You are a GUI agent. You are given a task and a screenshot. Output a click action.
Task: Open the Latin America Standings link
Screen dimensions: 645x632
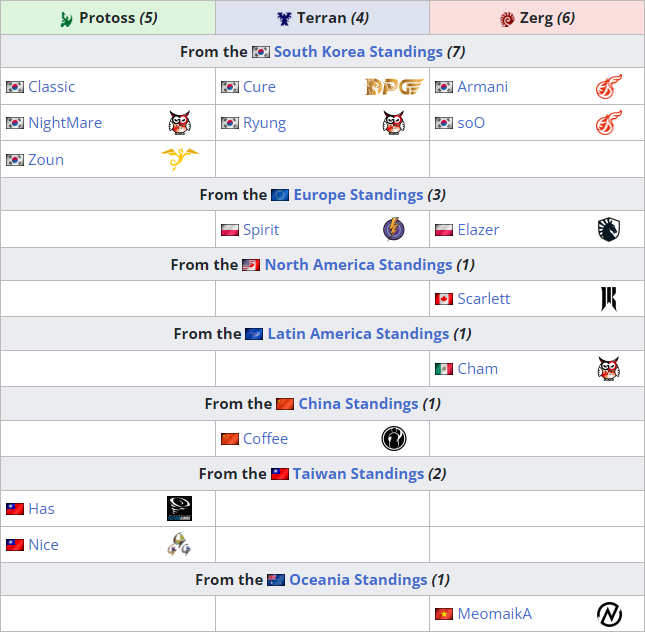click(x=358, y=334)
